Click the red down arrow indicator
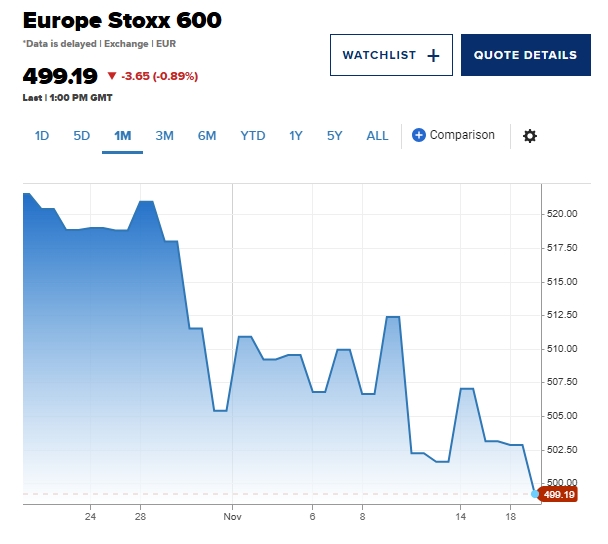Screen dimensions: 608x544 tap(111, 76)
